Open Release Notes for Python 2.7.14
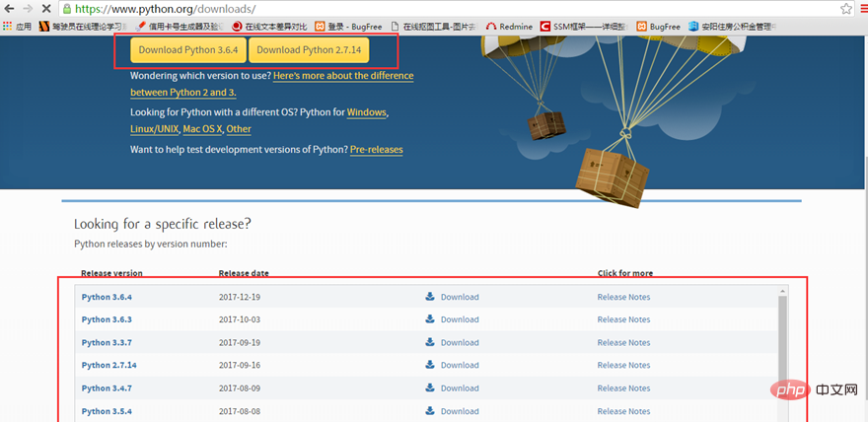Screen dimensions: 868x422 623,365
